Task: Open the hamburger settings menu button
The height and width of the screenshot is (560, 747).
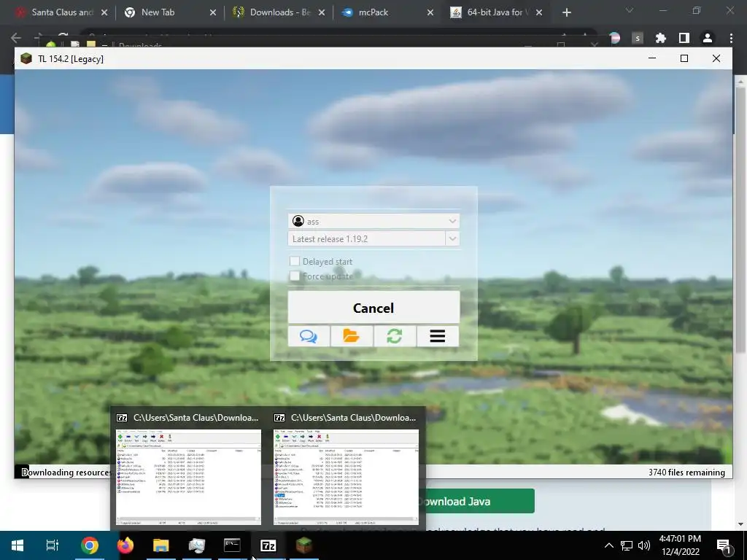Action: (438, 336)
